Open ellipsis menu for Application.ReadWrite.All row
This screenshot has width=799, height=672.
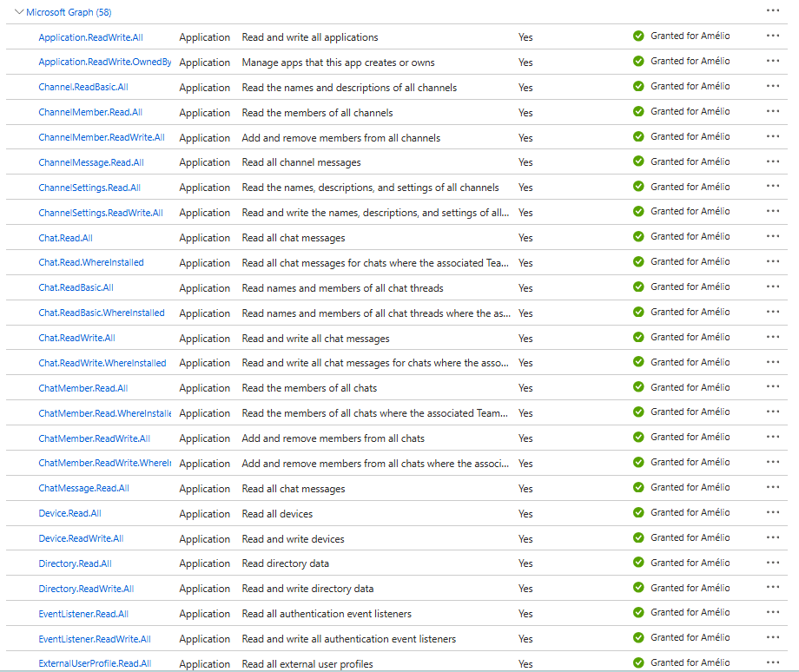tap(772, 36)
